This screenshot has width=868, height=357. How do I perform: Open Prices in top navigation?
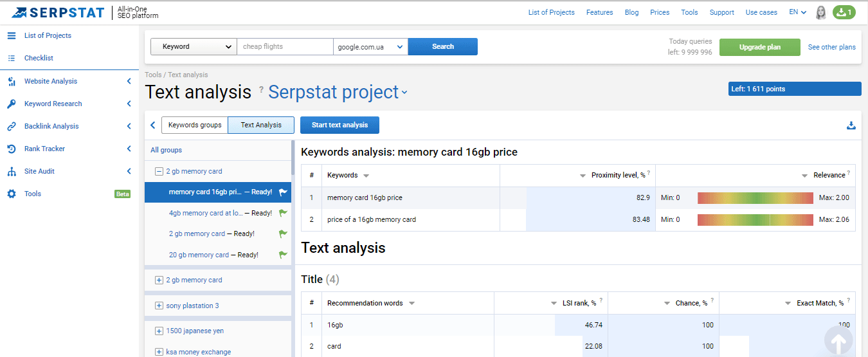[x=660, y=12]
